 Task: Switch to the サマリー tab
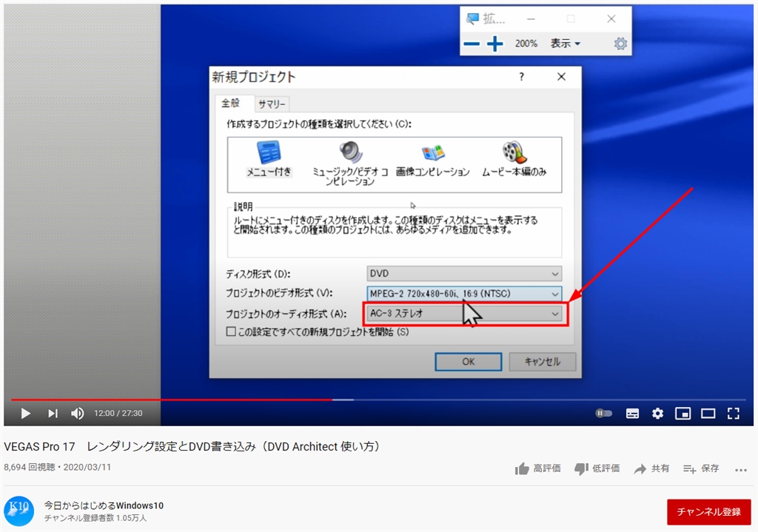click(x=271, y=104)
